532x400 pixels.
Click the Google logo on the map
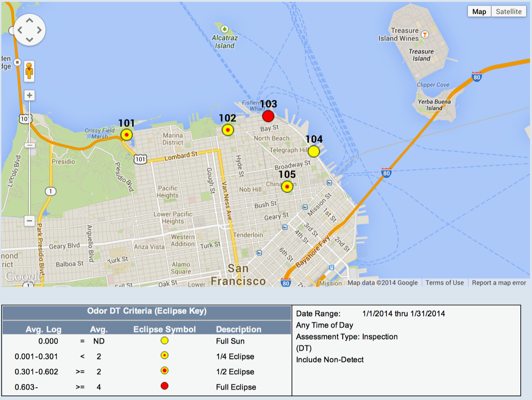(x=23, y=277)
